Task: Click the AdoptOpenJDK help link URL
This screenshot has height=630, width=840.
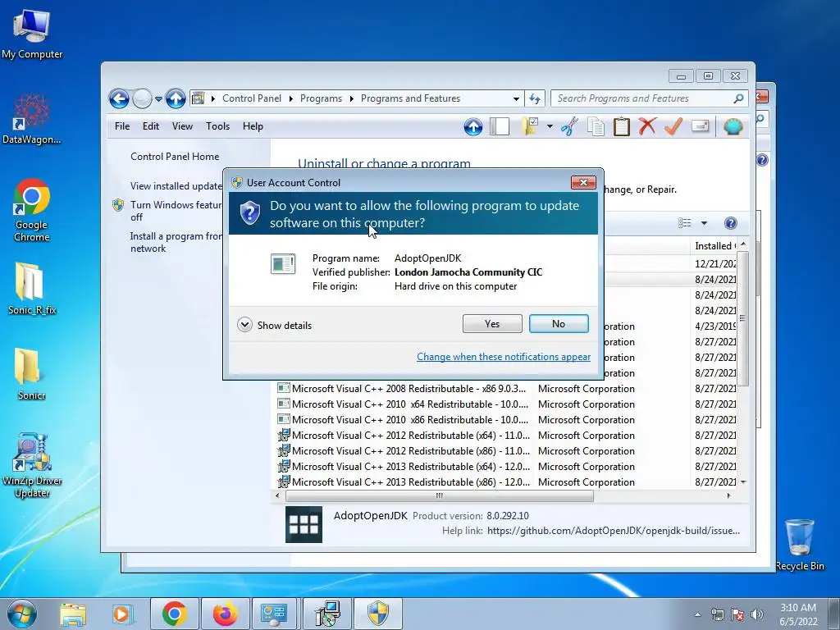Action: (614, 531)
